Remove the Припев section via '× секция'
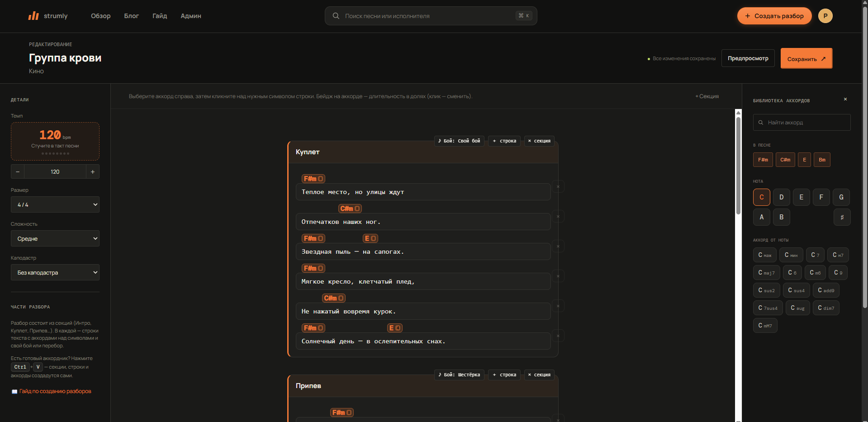 pos(539,375)
